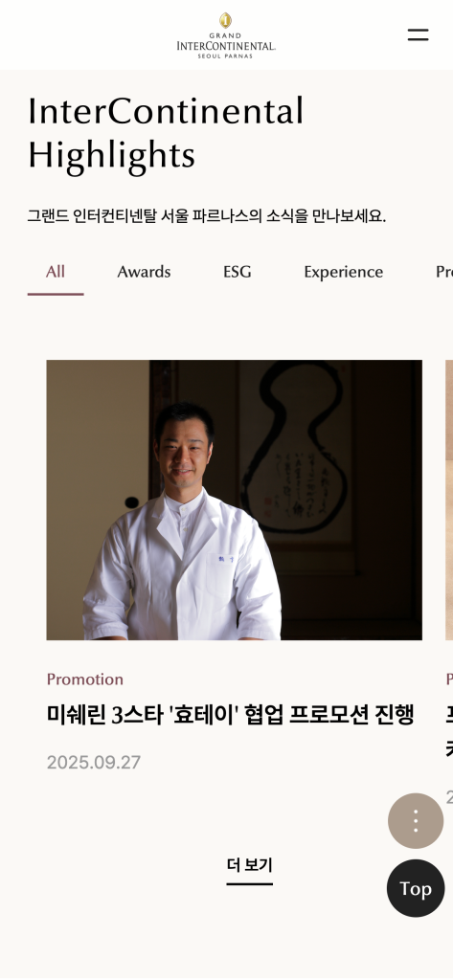Select the partially visible Promotion tab

444,272
